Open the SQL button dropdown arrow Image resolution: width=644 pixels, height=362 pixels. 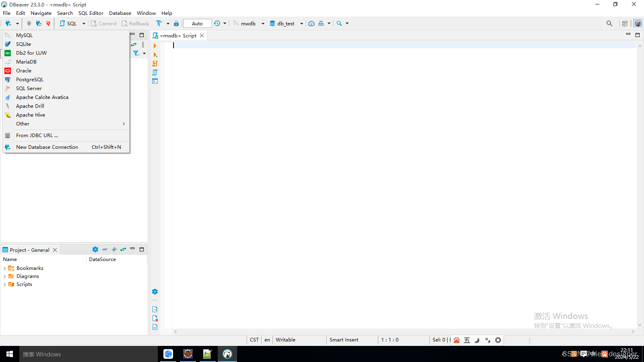[84, 23]
